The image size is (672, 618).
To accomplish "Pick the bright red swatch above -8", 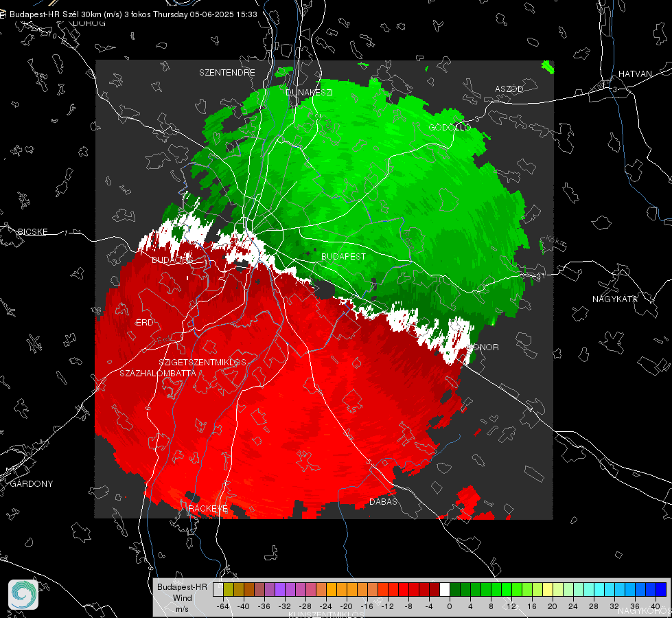I will (x=404, y=589).
